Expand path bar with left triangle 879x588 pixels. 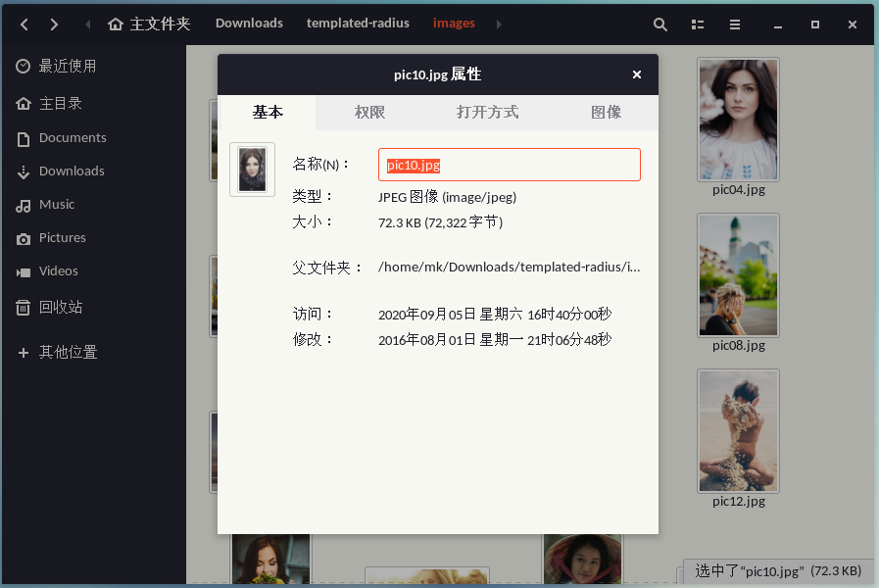coord(89,24)
